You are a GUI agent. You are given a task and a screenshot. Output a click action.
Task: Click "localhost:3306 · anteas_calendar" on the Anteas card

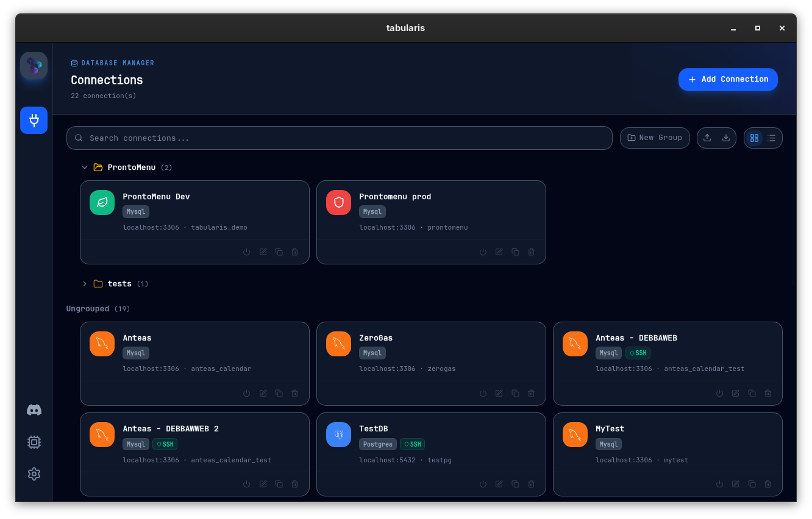pos(187,369)
